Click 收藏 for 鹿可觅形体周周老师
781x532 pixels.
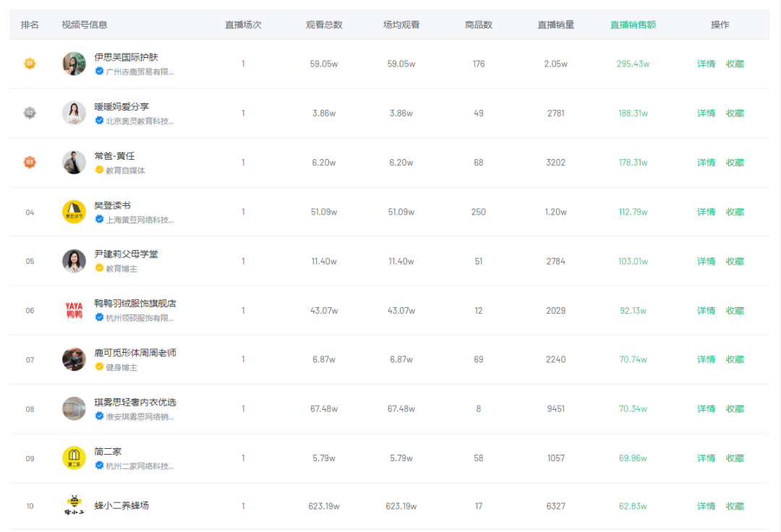coord(735,359)
